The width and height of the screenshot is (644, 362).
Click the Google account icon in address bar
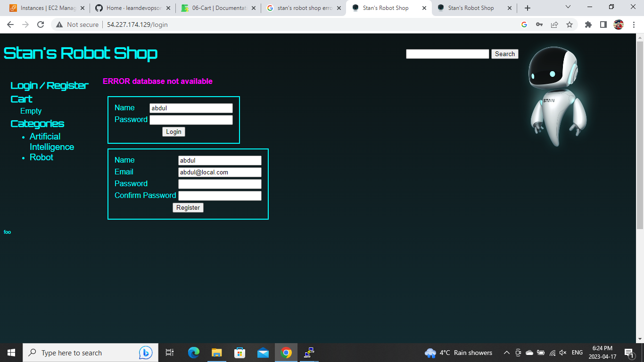pyautogui.click(x=524, y=24)
